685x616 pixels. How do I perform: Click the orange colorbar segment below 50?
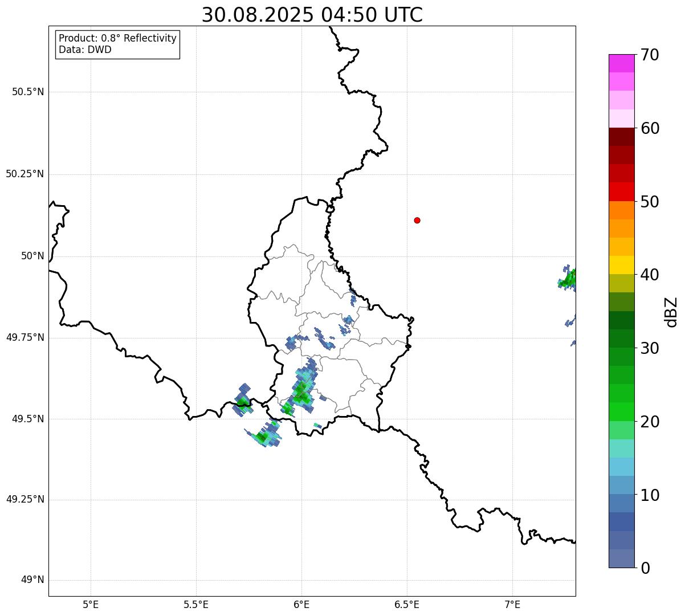pyautogui.click(x=621, y=210)
